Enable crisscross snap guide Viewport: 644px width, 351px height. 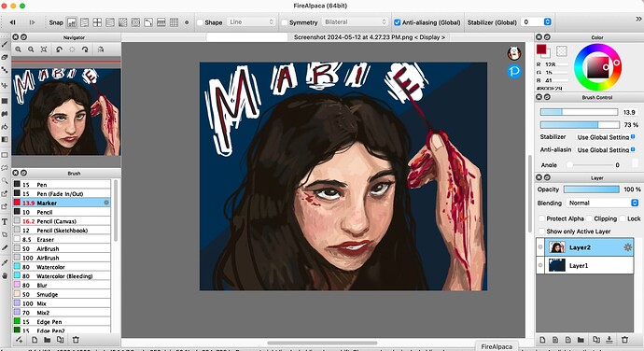pos(97,22)
